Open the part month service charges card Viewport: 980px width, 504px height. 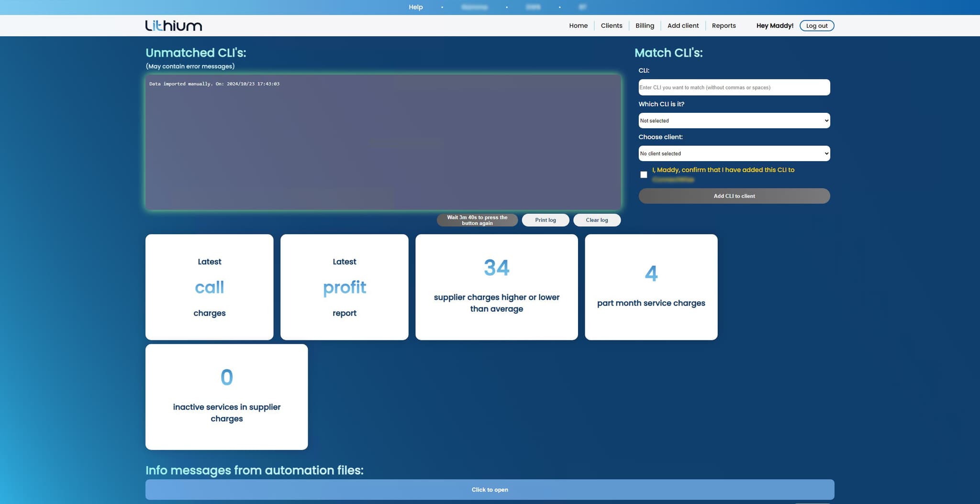click(x=651, y=287)
